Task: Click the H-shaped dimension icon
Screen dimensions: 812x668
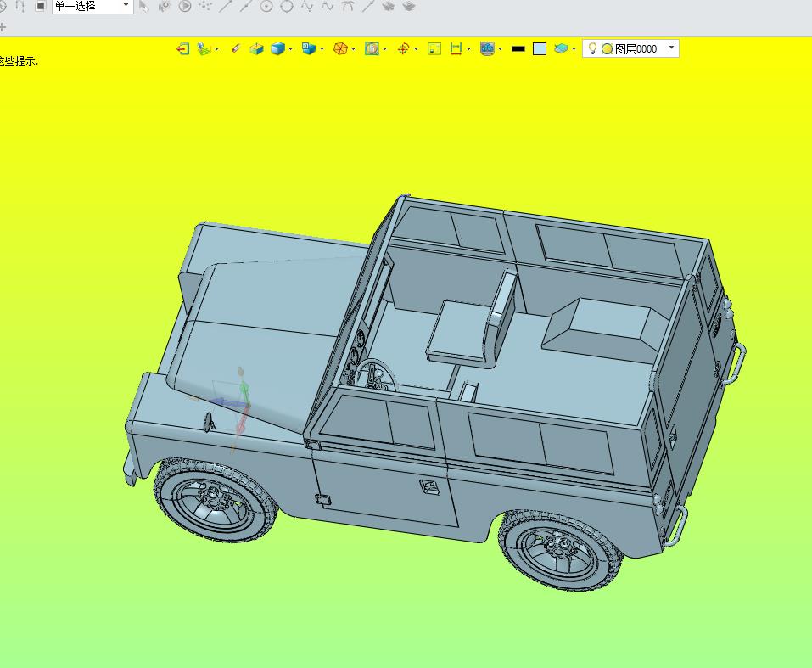Action: coord(456,48)
